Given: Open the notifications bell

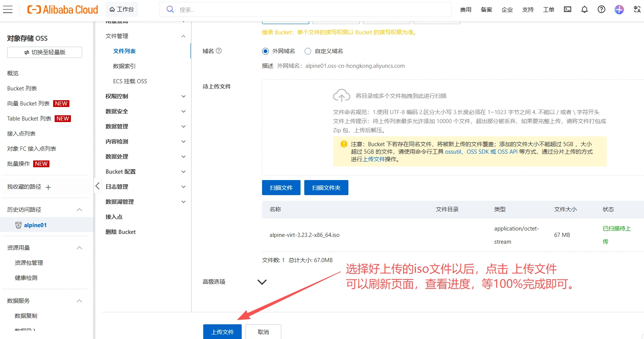Looking at the screenshot, I should point(584,9).
